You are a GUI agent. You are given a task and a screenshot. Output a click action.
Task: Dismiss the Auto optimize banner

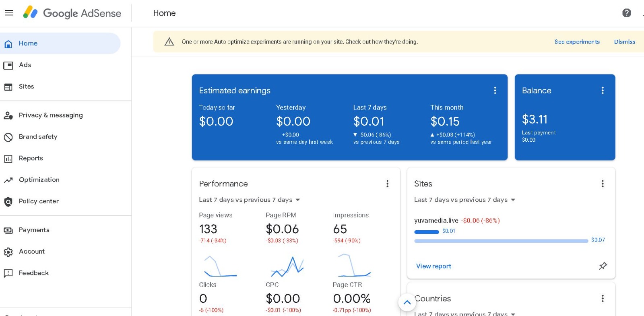pos(624,42)
